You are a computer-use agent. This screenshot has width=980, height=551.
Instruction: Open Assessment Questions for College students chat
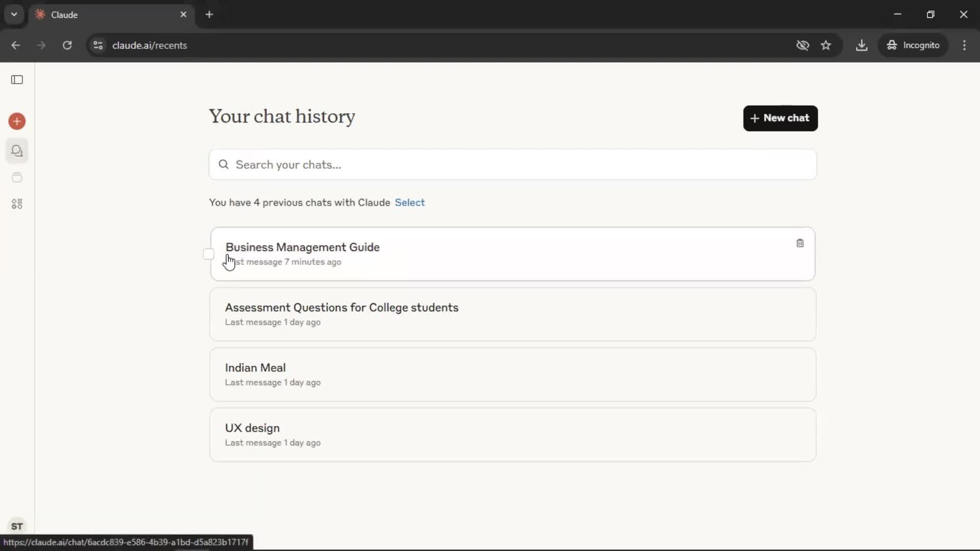pyautogui.click(x=512, y=314)
